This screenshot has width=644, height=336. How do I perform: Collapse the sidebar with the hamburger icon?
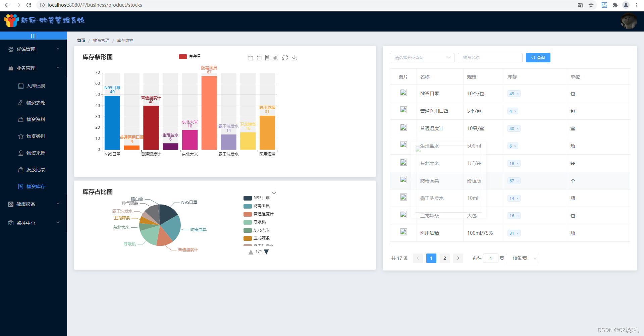33,36
